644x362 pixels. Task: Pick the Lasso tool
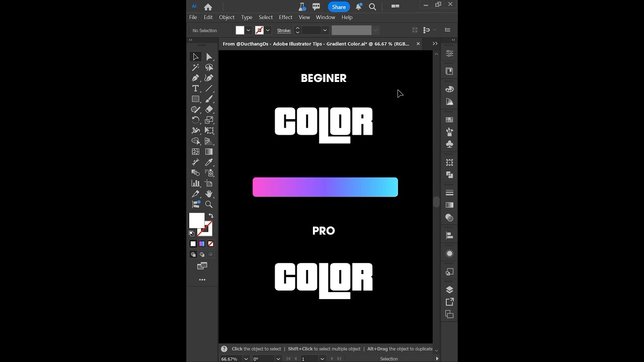click(209, 67)
